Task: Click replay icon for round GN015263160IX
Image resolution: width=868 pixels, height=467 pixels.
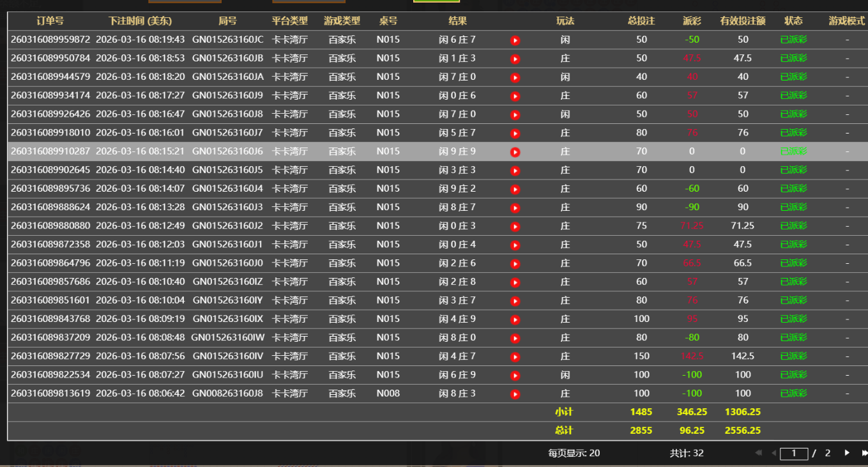Action: (515, 319)
